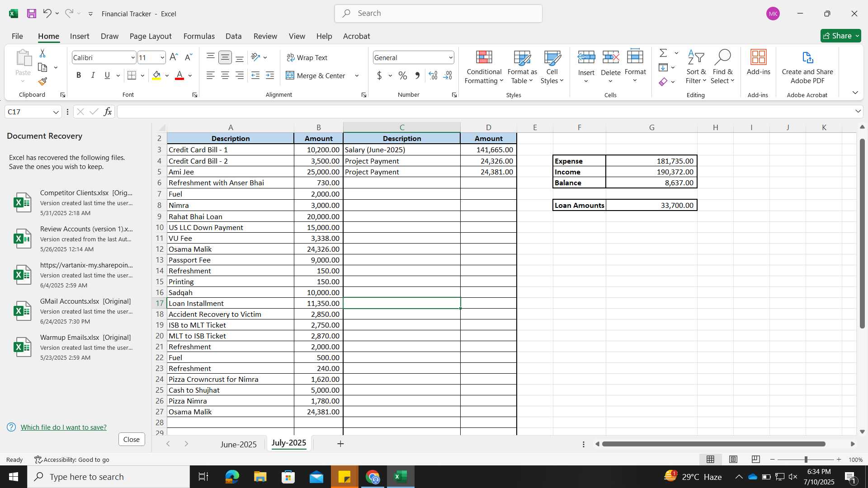Switch to Page Layout view in status bar
Image resolution: width=868 pixels, height=488 pixels.
733,460
